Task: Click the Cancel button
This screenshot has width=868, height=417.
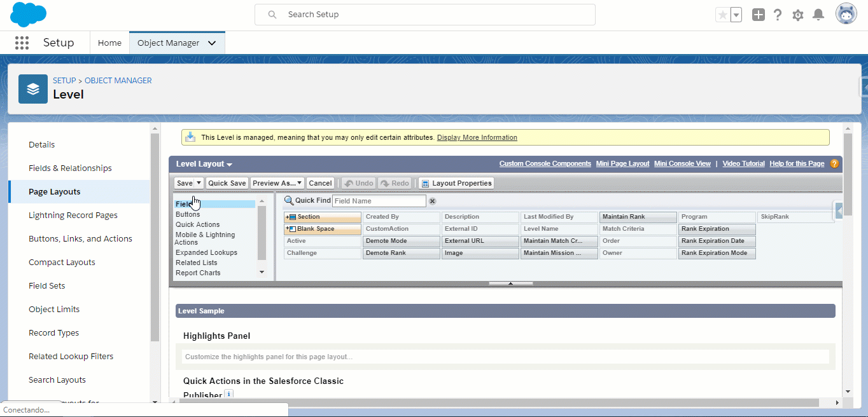Action: [321, 183]
